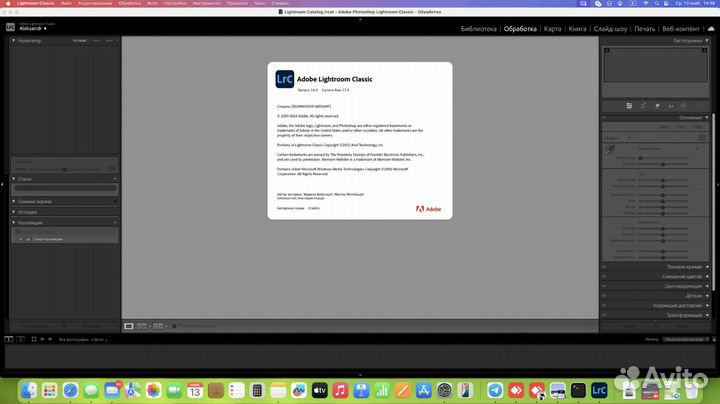Open Telegram from the Dock
Viewport: 720px width, 404px height.
pos(495,391)
